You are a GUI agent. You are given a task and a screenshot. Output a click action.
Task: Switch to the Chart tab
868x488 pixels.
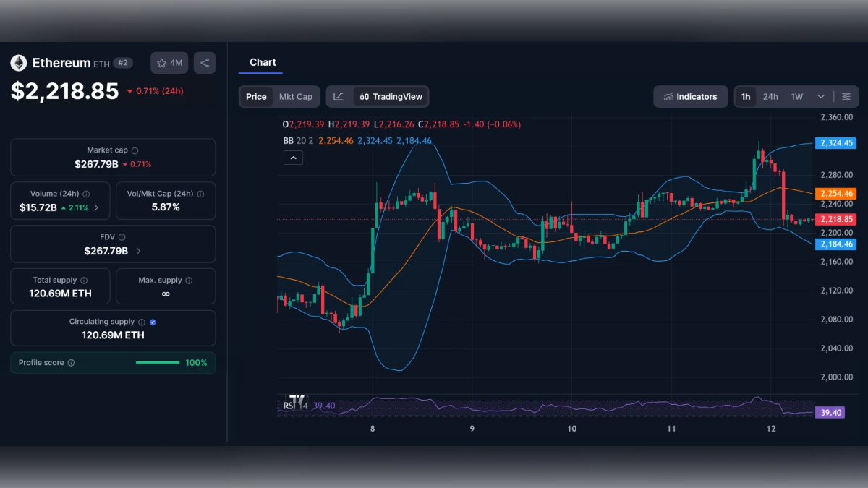coord(262,62)
